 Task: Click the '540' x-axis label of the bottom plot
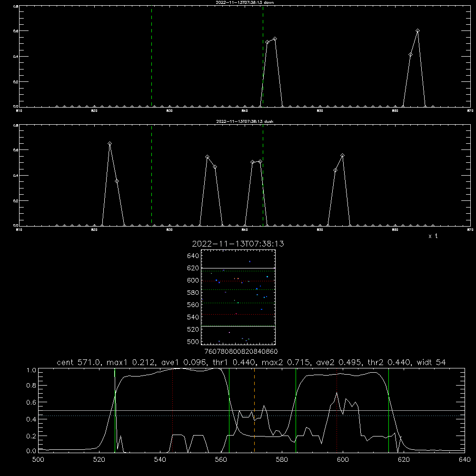[160, 459]
